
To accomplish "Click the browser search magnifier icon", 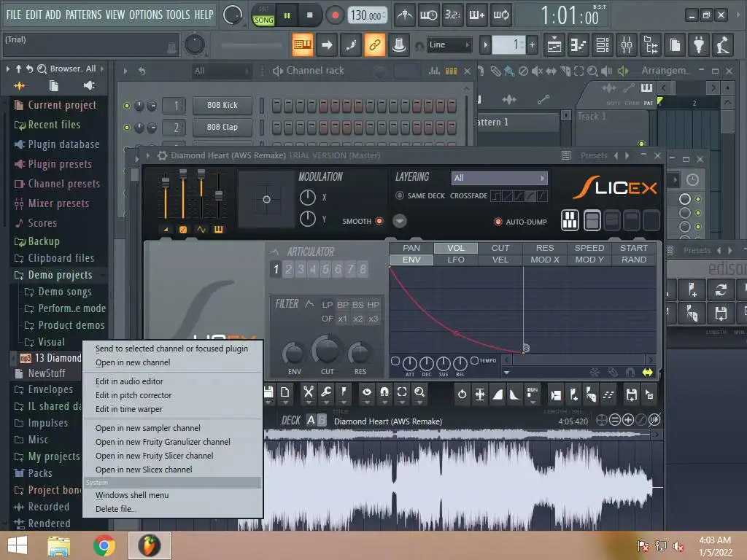I will pos(42,69).
